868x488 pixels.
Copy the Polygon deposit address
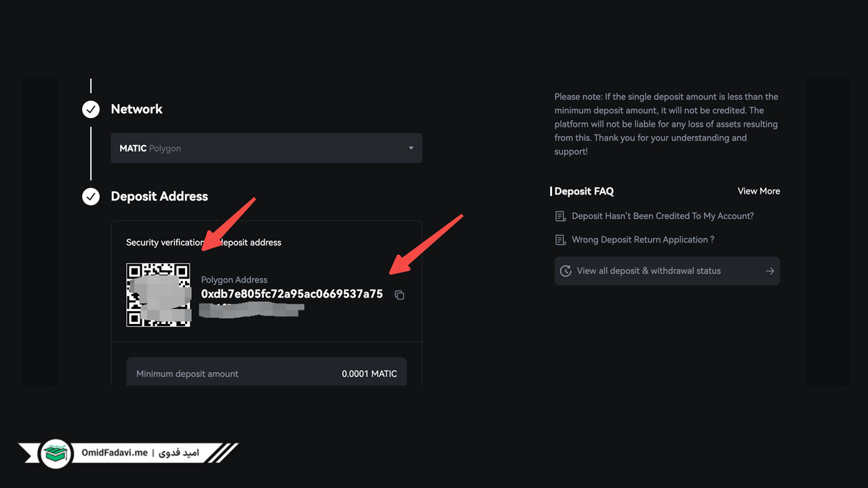399,295
